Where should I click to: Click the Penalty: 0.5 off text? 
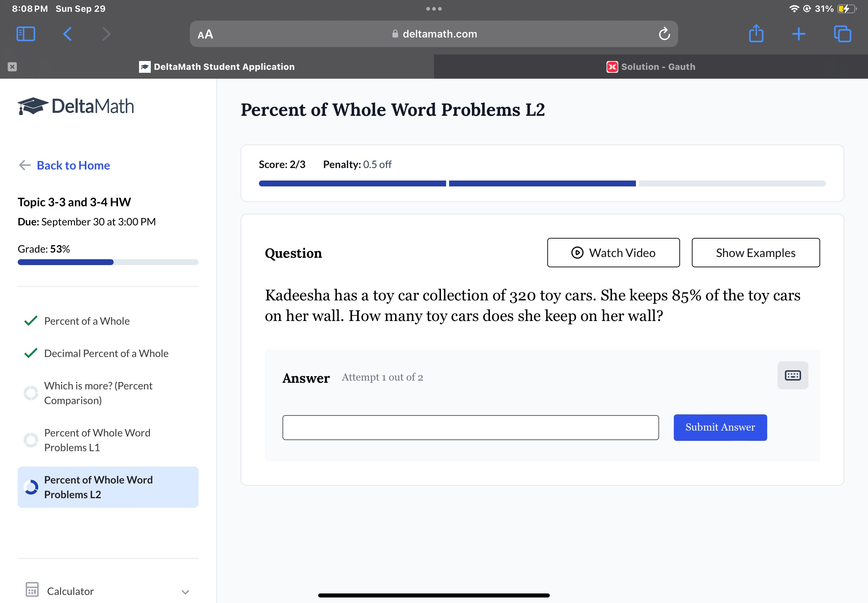click(357, 164)
